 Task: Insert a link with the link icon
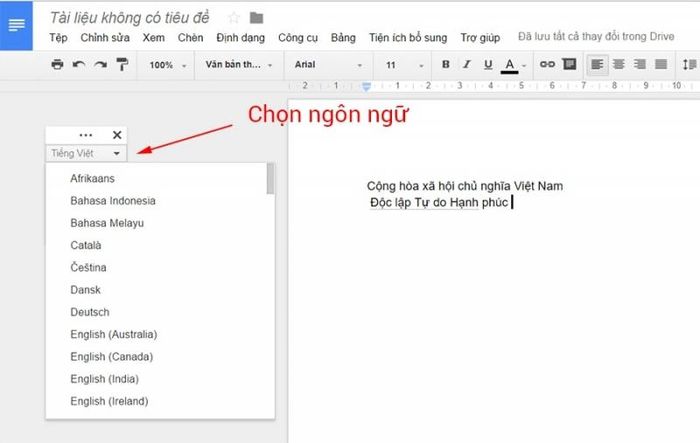(547, 64)
